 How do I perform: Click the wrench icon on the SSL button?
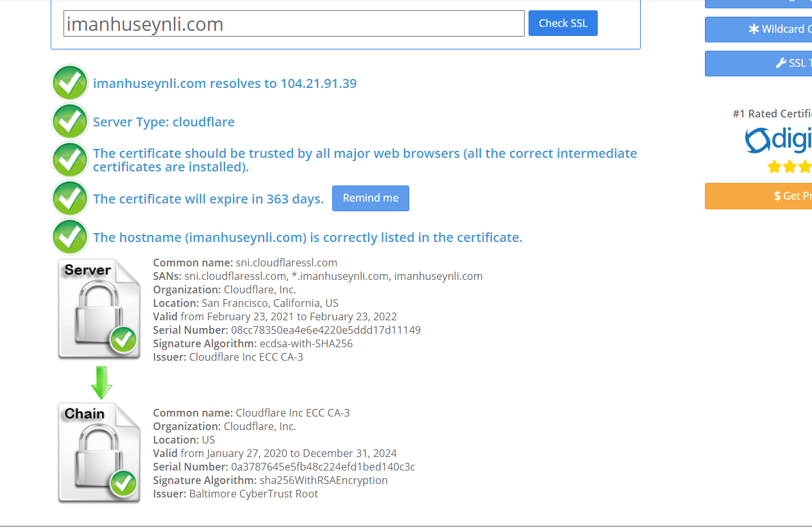pyautogui.click(x=781, y=63)
